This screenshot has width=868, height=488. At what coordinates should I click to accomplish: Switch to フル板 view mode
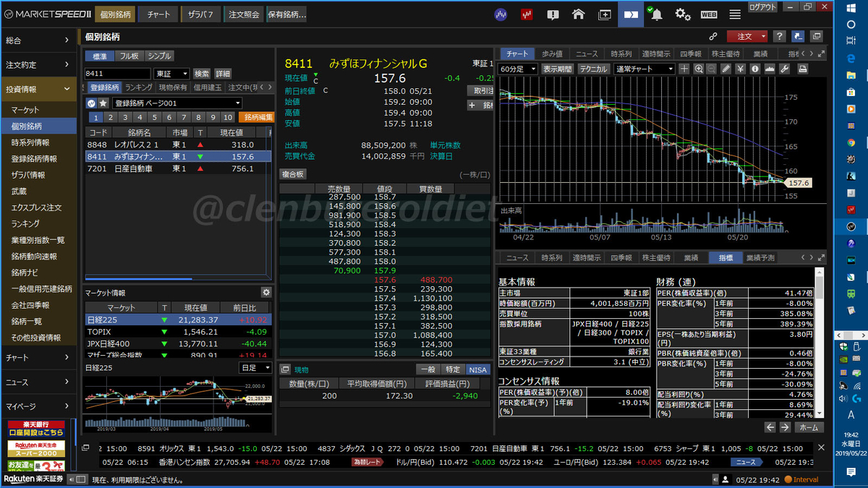(x=129, y=56)
